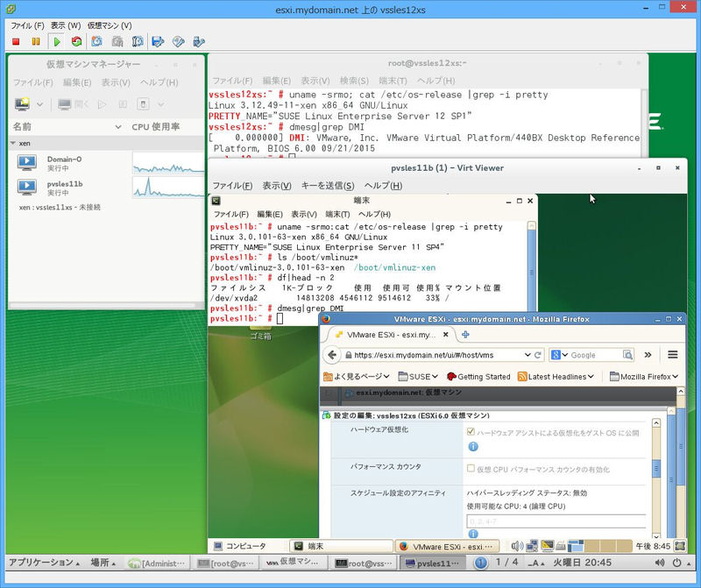Show more Firefox toolbar items via double chevron
Image resolution: width=701 pixels, height=588 pixels.
pyautogui.click(x=648, y=355)
